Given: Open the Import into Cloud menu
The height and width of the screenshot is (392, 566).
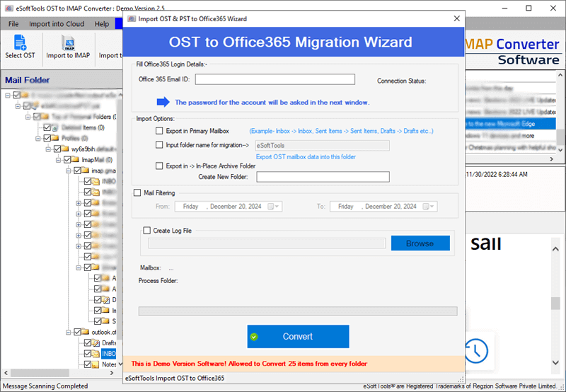Looking at the screenshot, I should point(57,24).
